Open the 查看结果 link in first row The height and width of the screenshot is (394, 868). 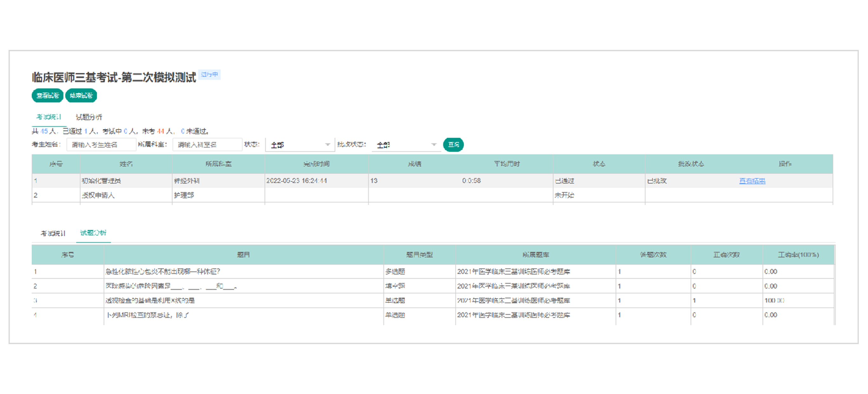(x=752, y=181)
